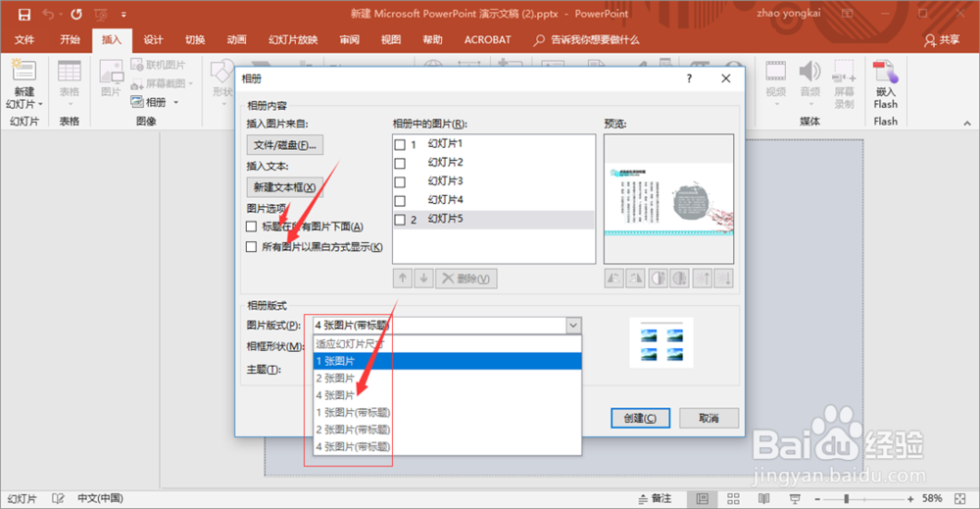The image size is (980, 509).
Task: Switch to the Animations (动画) tab
Action: click(x=236, y=40)
